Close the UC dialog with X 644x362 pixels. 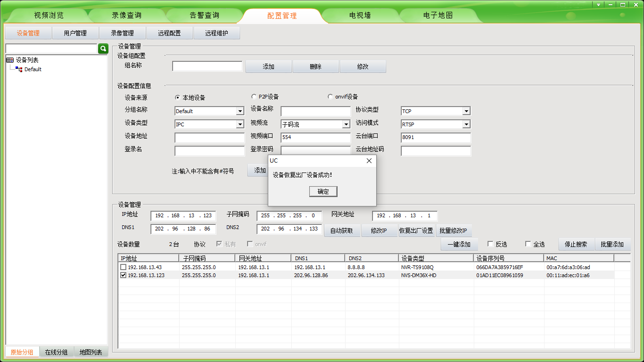369,161
